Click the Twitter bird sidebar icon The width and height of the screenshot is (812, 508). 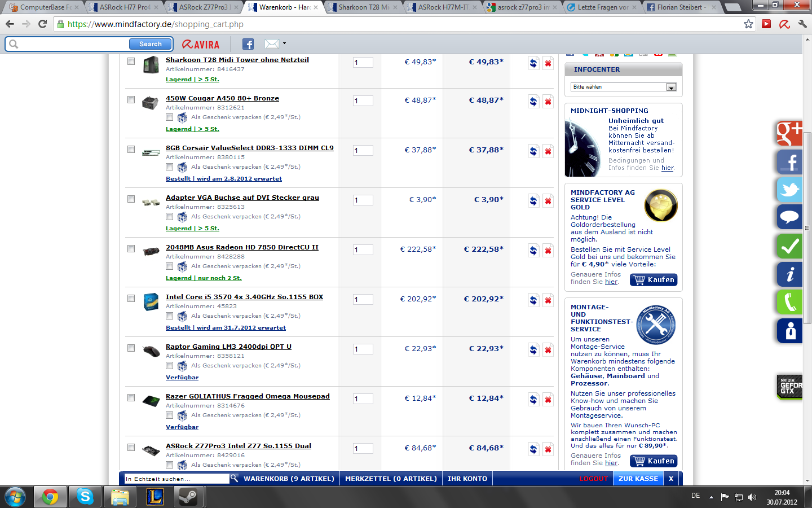[x=789, y=189]
